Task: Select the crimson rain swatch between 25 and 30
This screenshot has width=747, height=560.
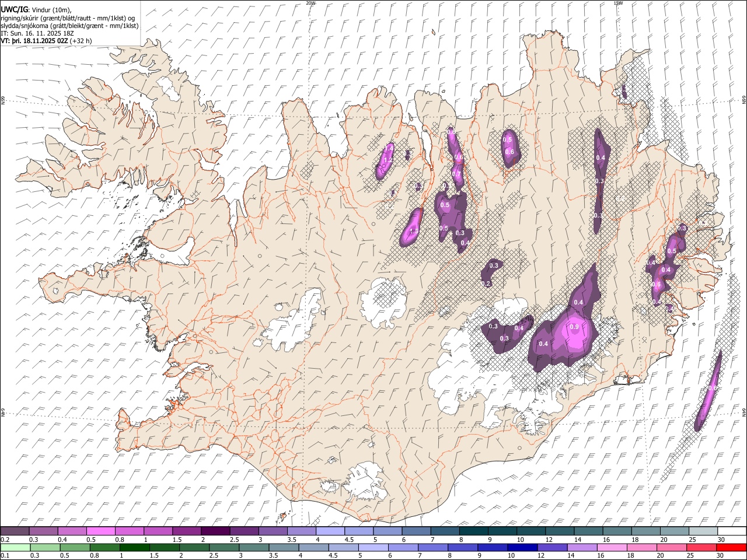Action: pyautogui.click(x=701, y=547)
